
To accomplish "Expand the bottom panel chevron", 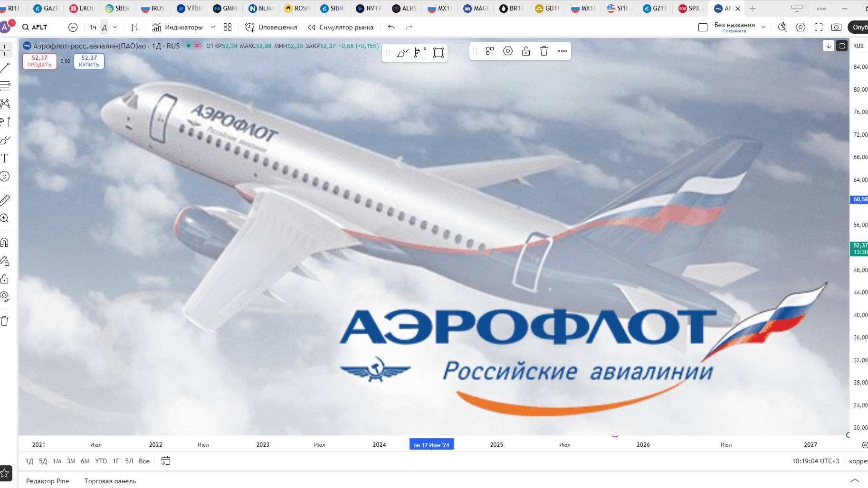I will click(x=855, y=480).
